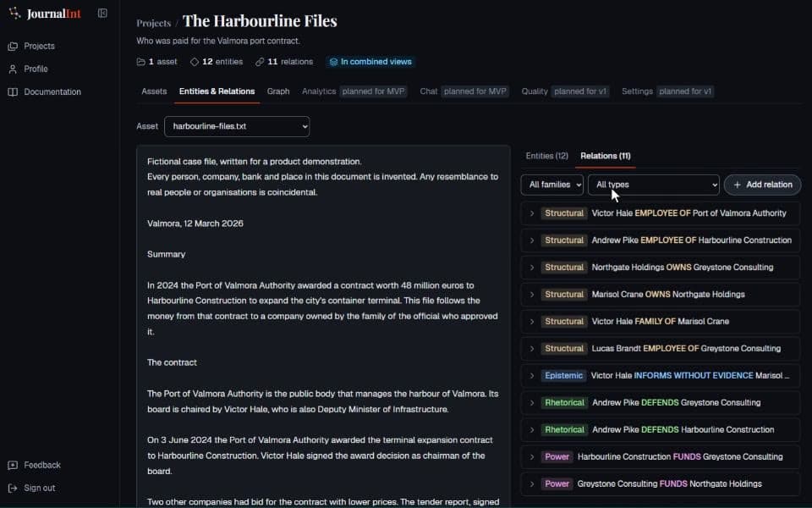This screenshot has width=812, height=508.
Task: Click the diamond icon beside '12 entities'
Action: 195,62
